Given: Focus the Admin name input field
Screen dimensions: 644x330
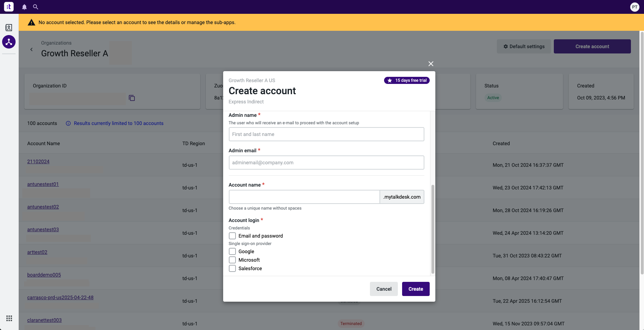Looking at the screenshot, I should (326, 134).
